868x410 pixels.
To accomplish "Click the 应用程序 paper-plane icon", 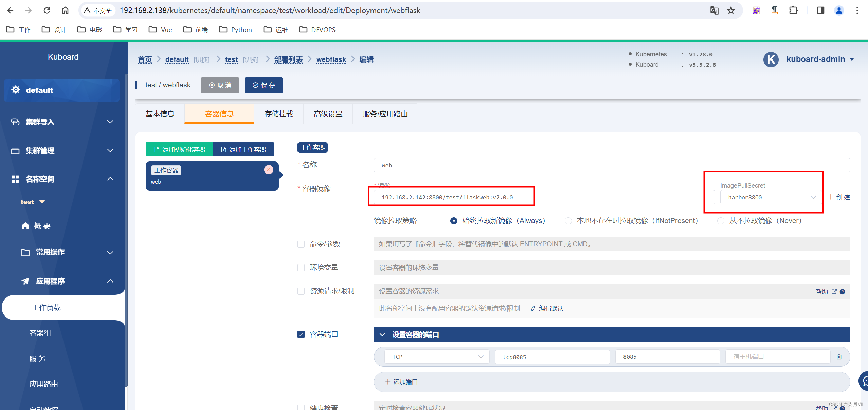I will (x=25, y=281).
